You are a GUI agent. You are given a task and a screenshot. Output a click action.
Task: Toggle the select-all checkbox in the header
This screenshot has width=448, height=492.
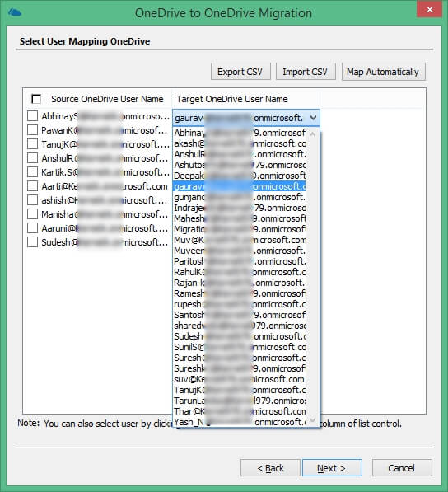tap(36, 99)
